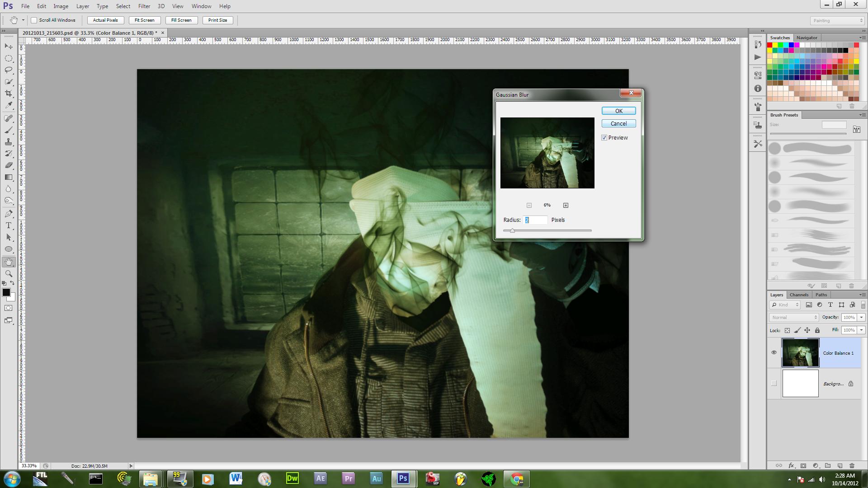Screen dimensions: 868x488
Task: Select the Hand tool in toolbox
Action: coord(9,262)
